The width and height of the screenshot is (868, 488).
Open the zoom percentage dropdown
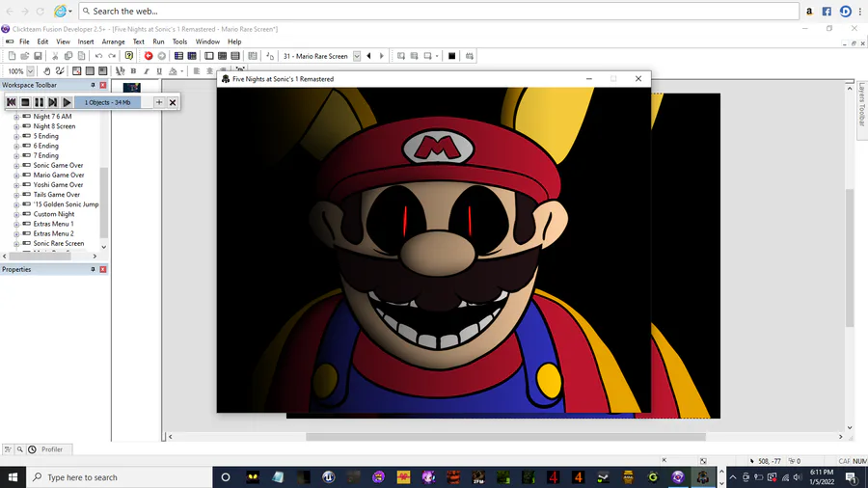pos(31,70)
